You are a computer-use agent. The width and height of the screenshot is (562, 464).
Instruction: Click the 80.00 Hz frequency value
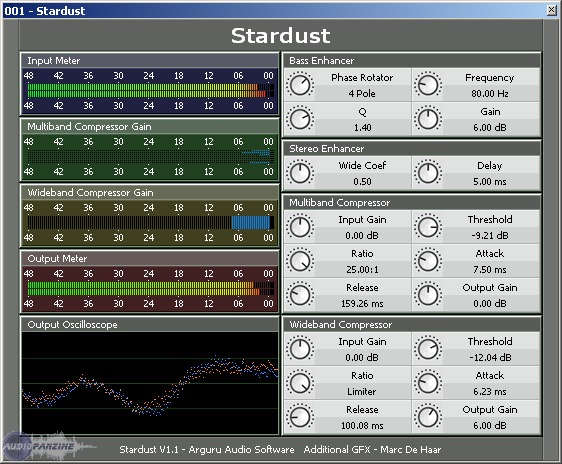490,94
